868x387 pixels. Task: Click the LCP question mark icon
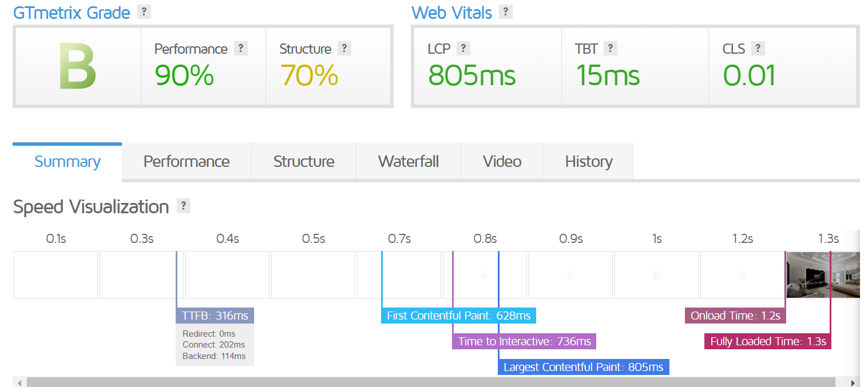(463, 49)
